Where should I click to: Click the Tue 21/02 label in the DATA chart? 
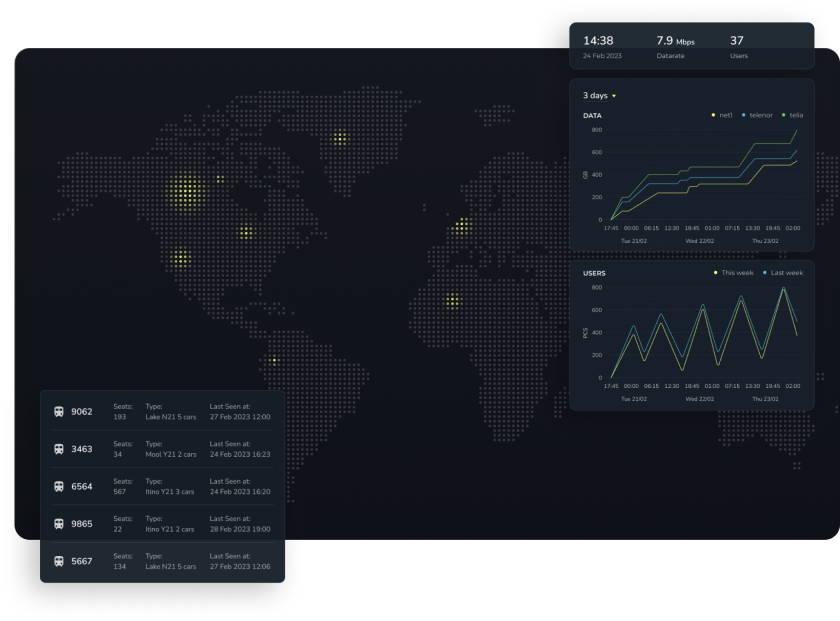pyautogui.click(x=634, y=241)
